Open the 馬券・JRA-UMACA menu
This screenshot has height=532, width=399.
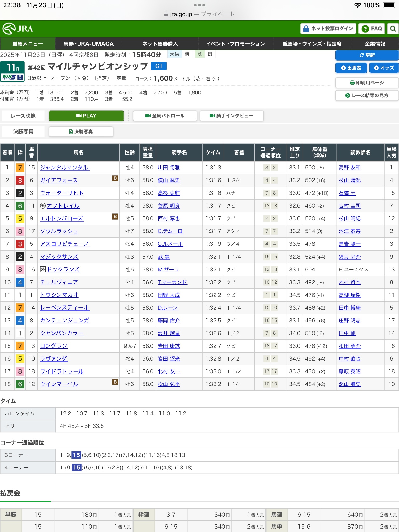coord(89,44)
